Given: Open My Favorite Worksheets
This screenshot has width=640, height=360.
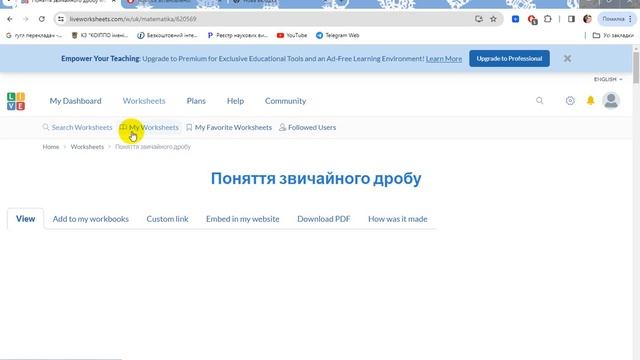Looking at the screenshot, I should point(229,127).
